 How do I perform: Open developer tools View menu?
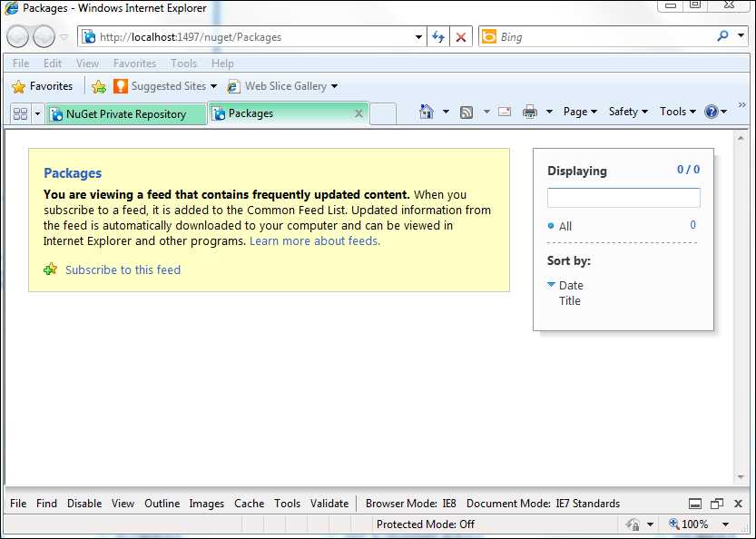click(123, 504)
